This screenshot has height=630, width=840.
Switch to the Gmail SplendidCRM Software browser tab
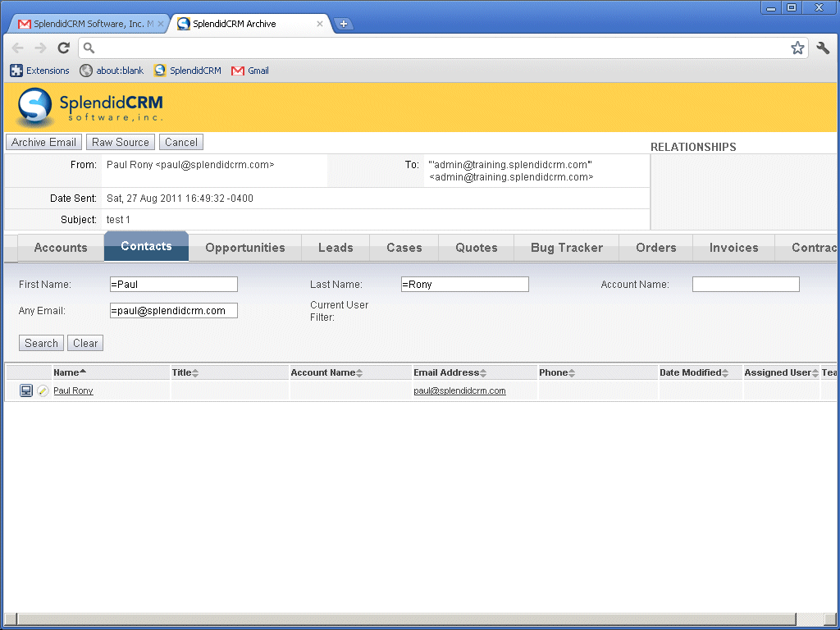89,24
